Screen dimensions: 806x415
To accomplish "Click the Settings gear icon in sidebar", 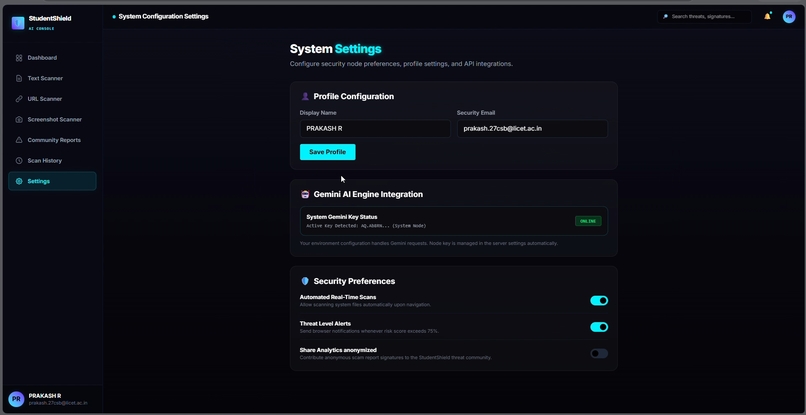I will (19, 182).
